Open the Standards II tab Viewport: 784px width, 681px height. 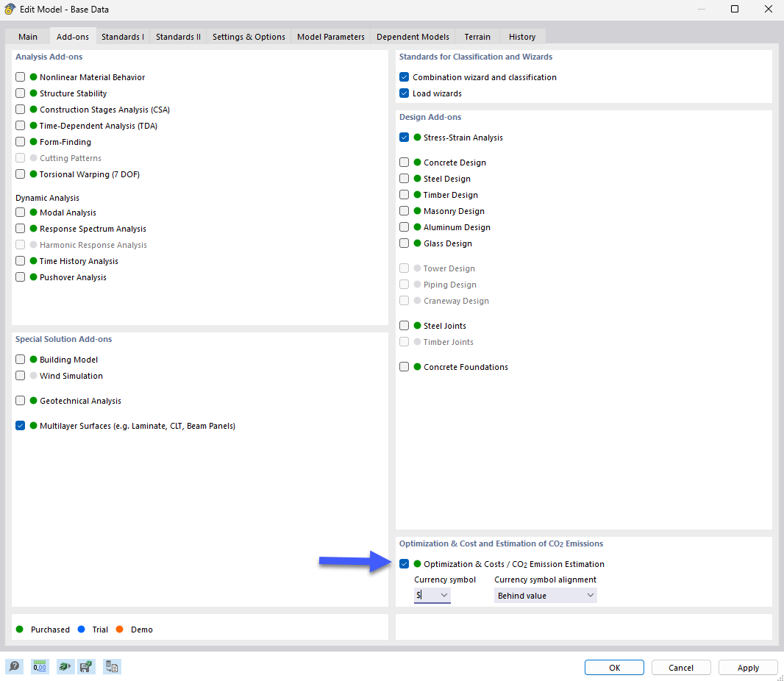click(178, 37)
